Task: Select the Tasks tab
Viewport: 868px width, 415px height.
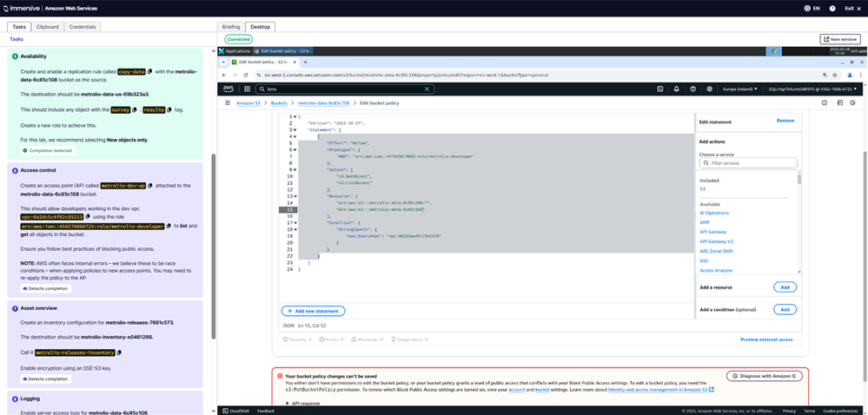Action: [19, 27]
